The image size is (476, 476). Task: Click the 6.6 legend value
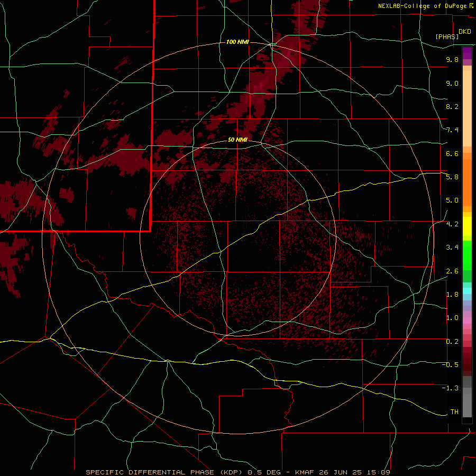(x=452, y=153)
